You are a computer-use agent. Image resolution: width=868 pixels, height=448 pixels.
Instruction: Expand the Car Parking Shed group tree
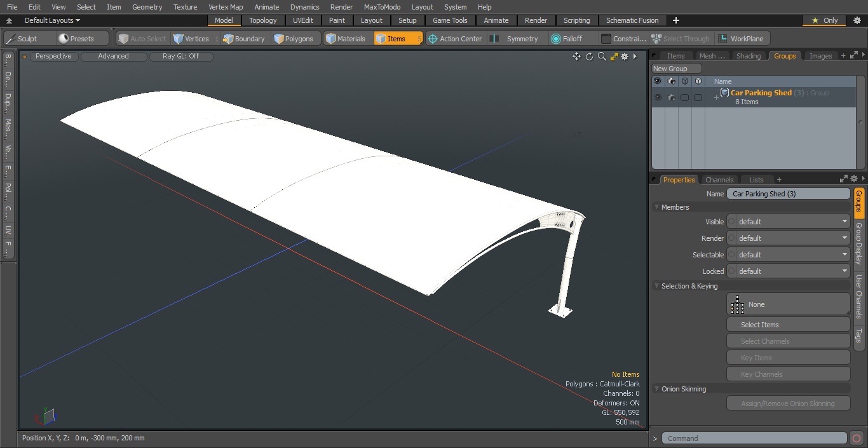coord(716,97)
